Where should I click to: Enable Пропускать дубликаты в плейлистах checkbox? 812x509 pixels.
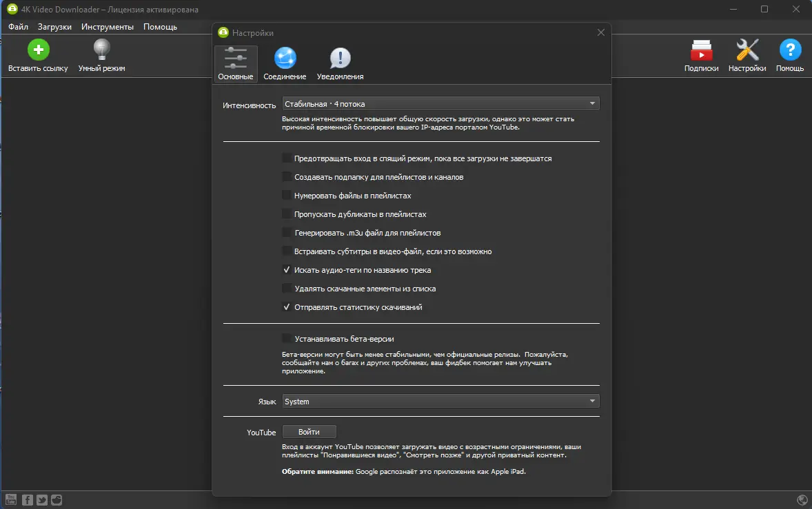click(286, 214)
